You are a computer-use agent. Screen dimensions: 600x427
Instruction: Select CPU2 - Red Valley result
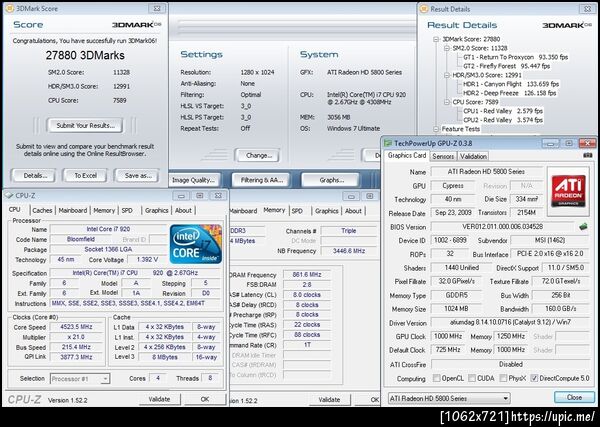503,120
